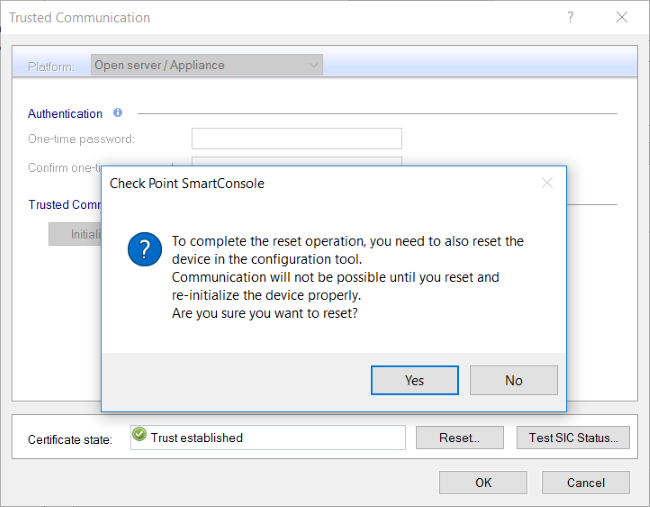Open the Platform dropdown
650x507 pixels.
click(x=207, y=65)
